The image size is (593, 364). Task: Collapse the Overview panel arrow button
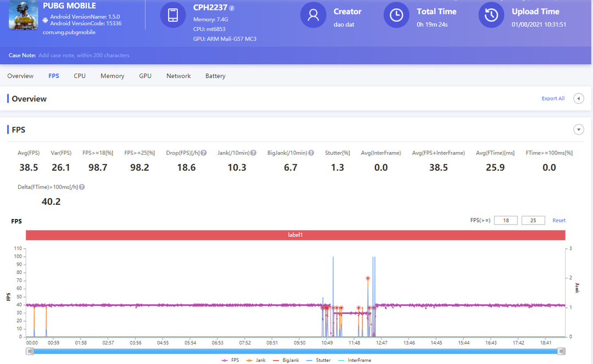(x=578, y=99)
